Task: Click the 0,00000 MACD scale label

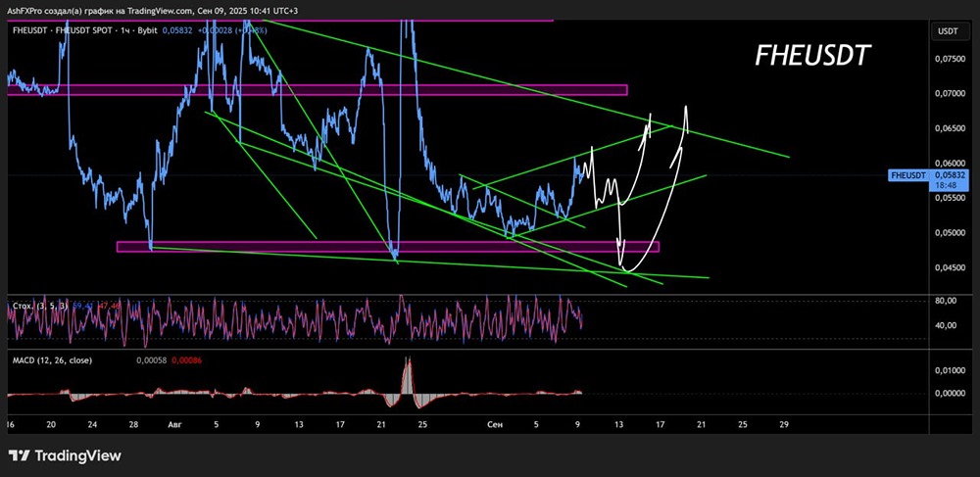Action: pyautogui.click(x=952, y=394)
